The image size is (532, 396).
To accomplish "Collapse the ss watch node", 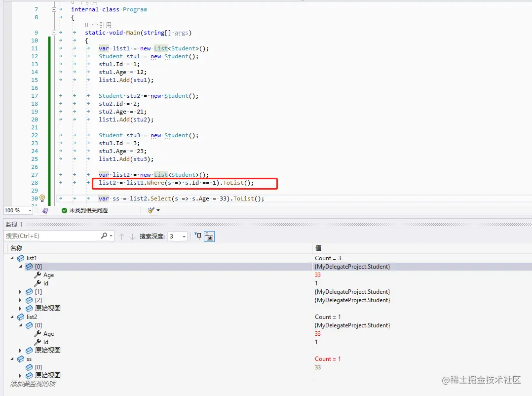I will 12,359.
